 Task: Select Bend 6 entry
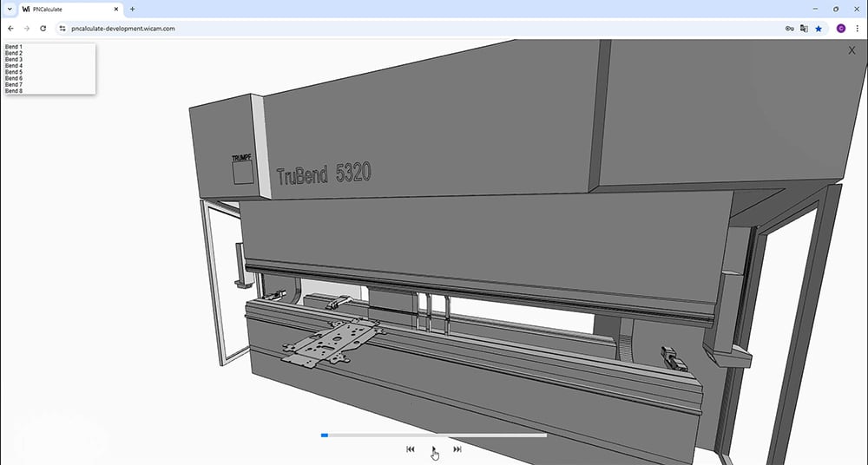click(14, 78)
